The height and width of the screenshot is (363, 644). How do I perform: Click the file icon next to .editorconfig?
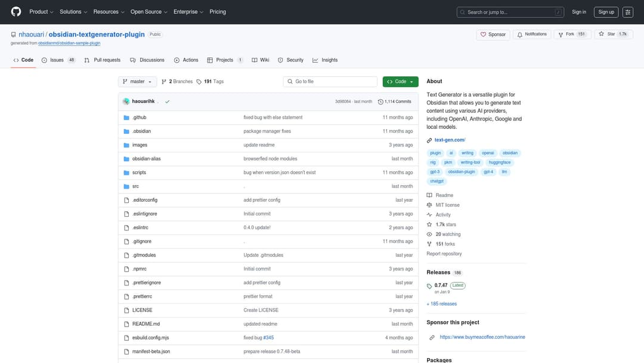coord(126,200)
